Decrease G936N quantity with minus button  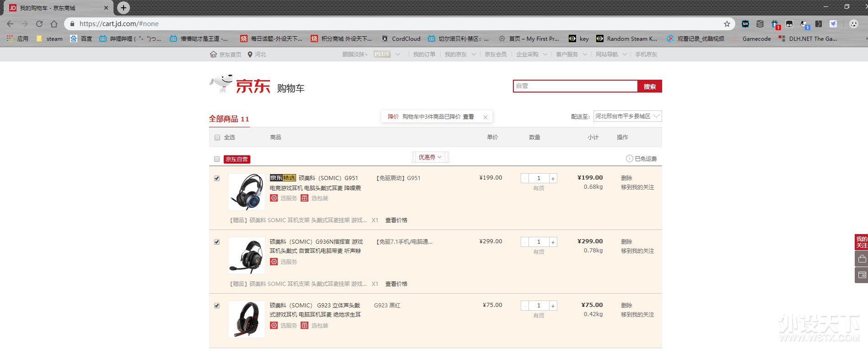pyautogui.click(x=525, y=242)
